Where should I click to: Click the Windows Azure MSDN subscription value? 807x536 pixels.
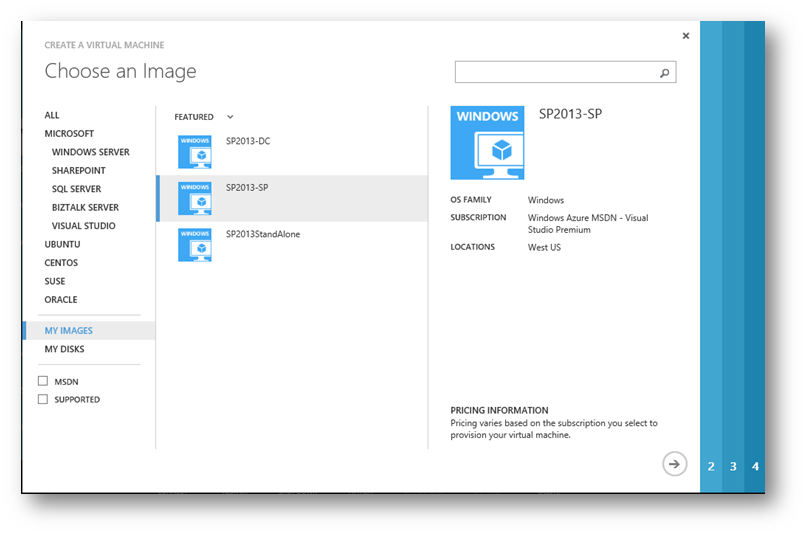point(588,224)
